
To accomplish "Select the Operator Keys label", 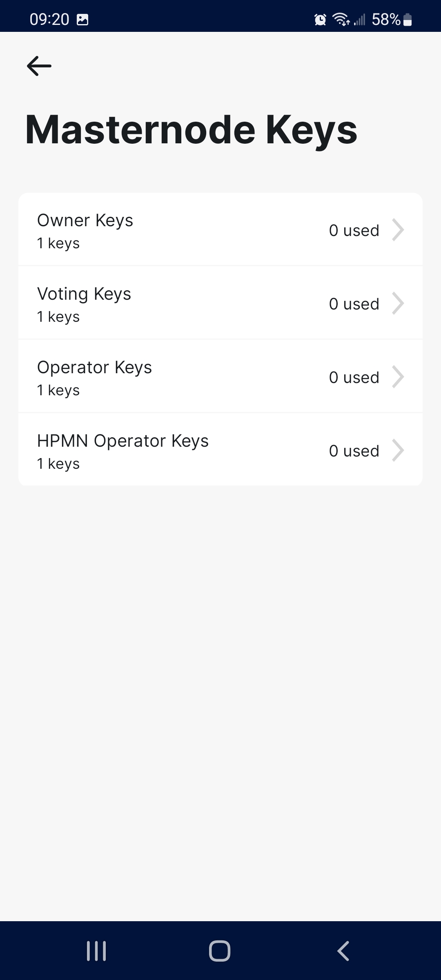I will click(94, 367).
